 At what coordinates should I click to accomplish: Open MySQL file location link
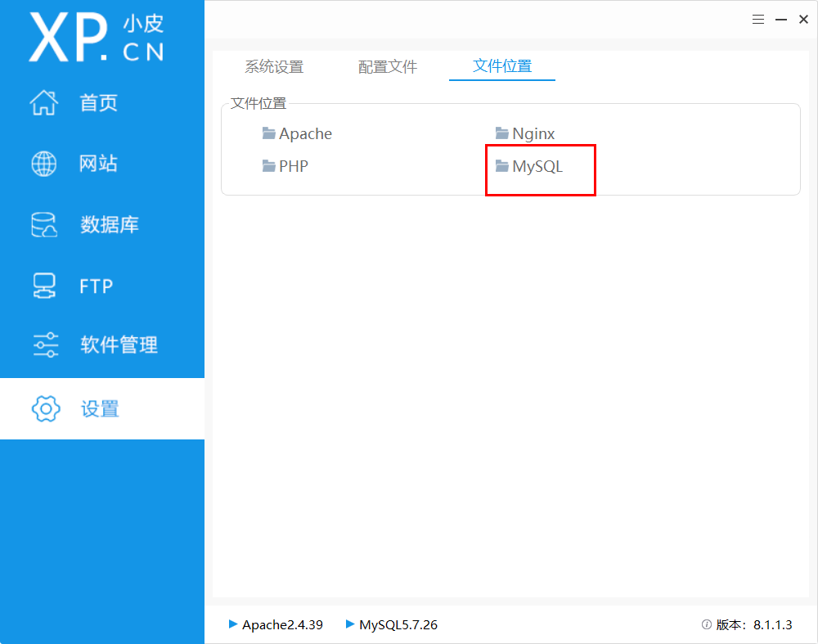coord(537,166)
